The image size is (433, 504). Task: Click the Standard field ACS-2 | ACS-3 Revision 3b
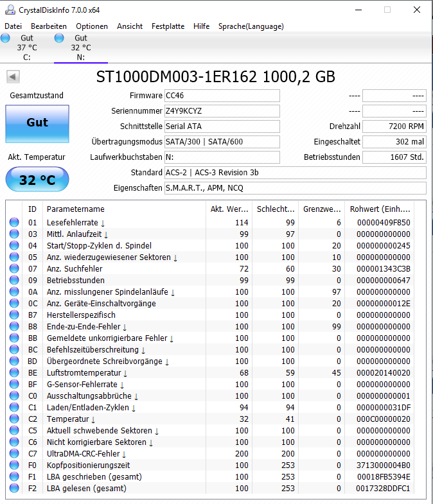click(296, 173)
